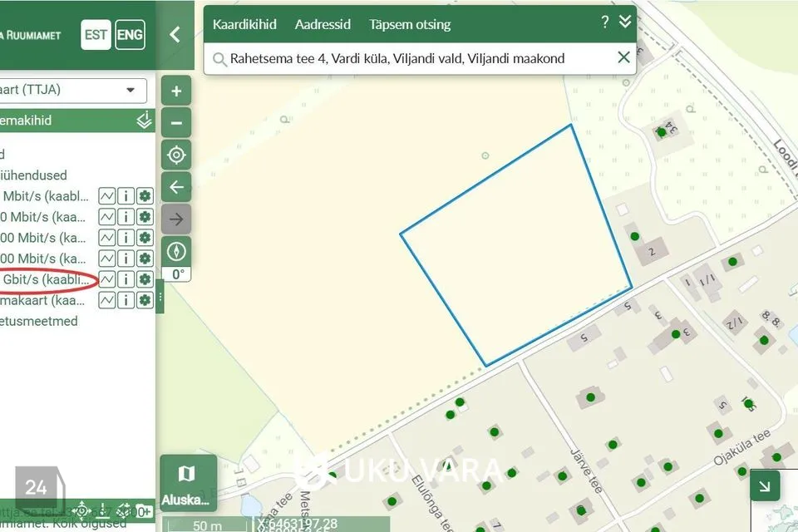798x532 pixels.
Task: Open info icon for Gbit/s (kaabli... layer
Action: (x=126, y=279)
